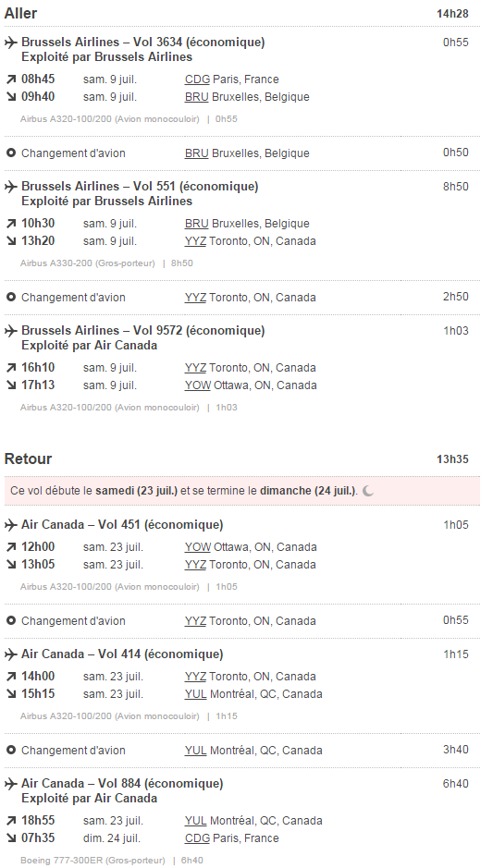This screenshot has width=493, height=868.
Task: Click the airplane icon beside Vol 551
Action: tap(11, 187)
